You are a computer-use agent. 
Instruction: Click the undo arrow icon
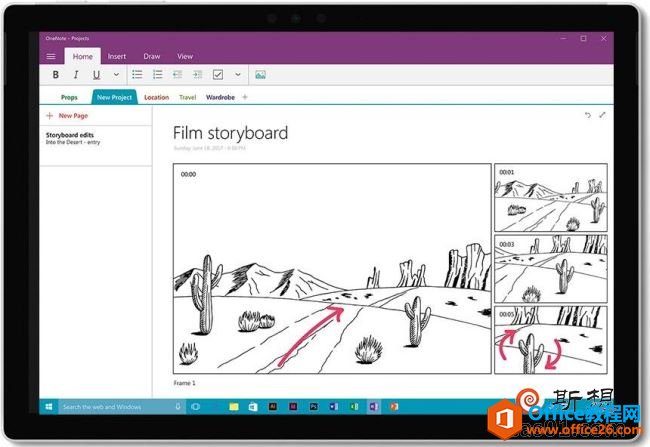pos(587,115)
